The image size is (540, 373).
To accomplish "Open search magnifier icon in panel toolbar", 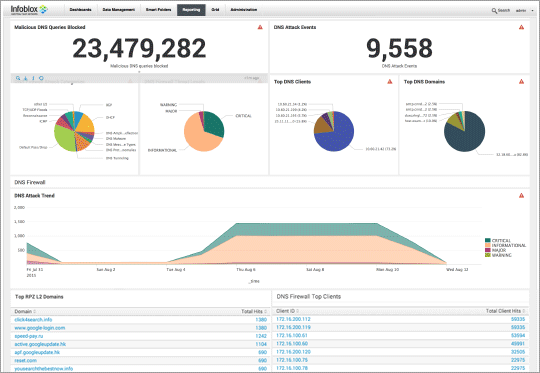I will click(x=18, y=78).
